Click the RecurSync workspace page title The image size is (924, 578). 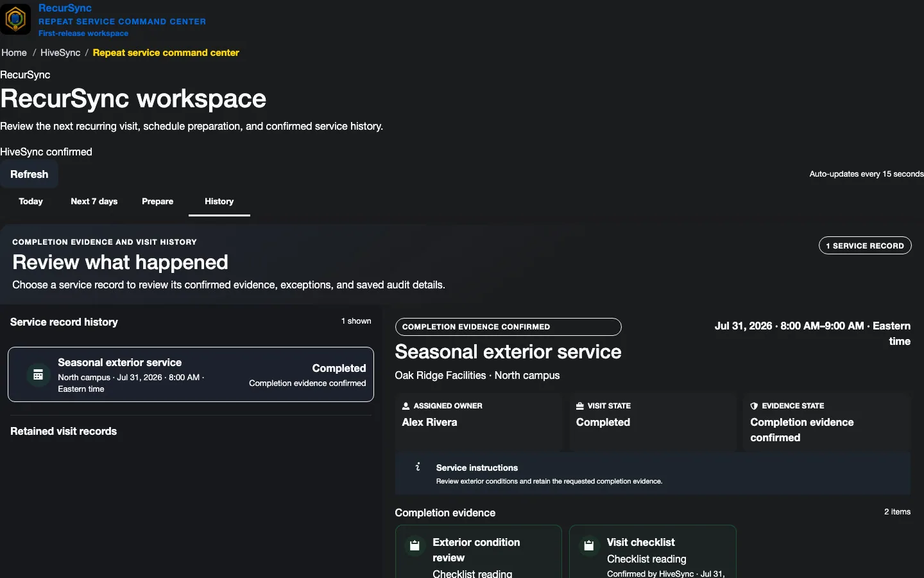[133, 99]
